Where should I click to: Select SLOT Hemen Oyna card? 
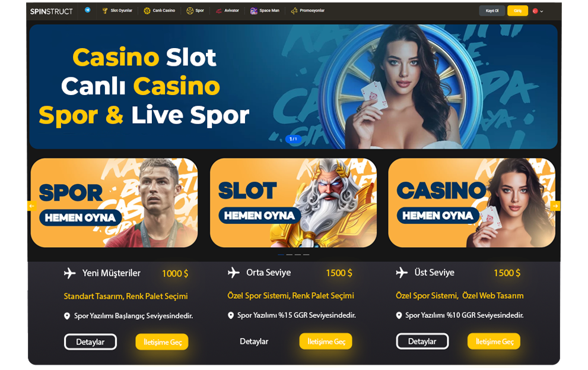[x=293, y=203]
